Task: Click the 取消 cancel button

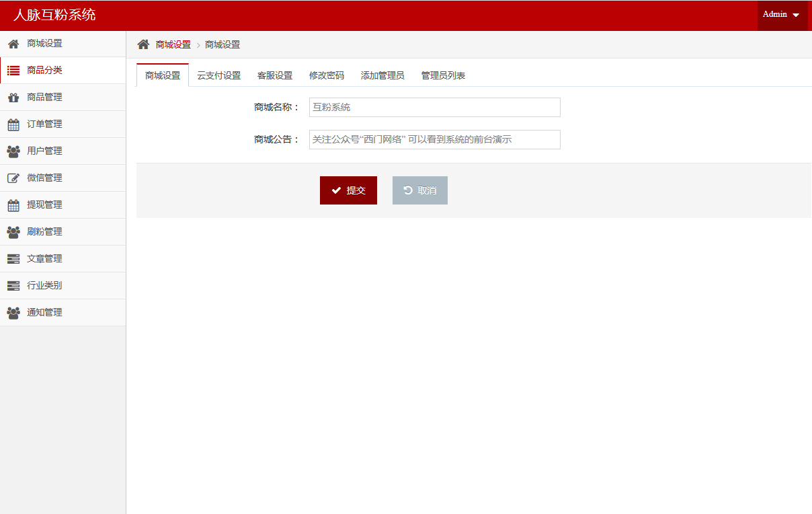Action: pos(420,190)
